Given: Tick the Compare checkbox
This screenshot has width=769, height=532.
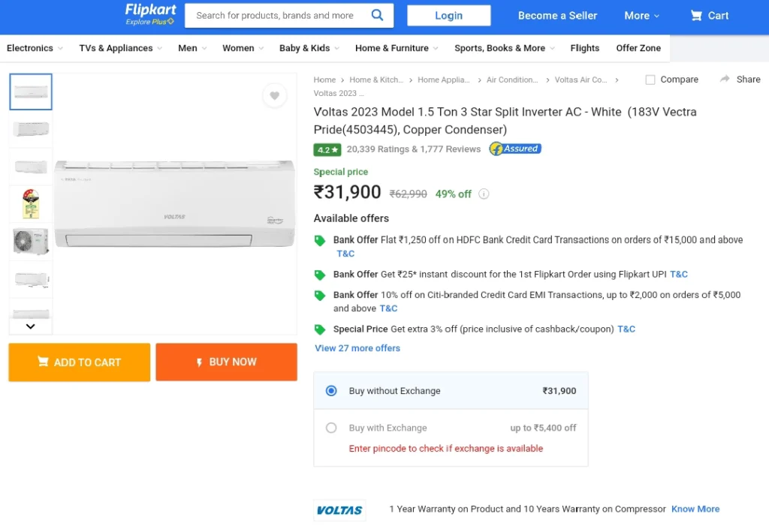Looking at the screenshot, I should point(650,80).
